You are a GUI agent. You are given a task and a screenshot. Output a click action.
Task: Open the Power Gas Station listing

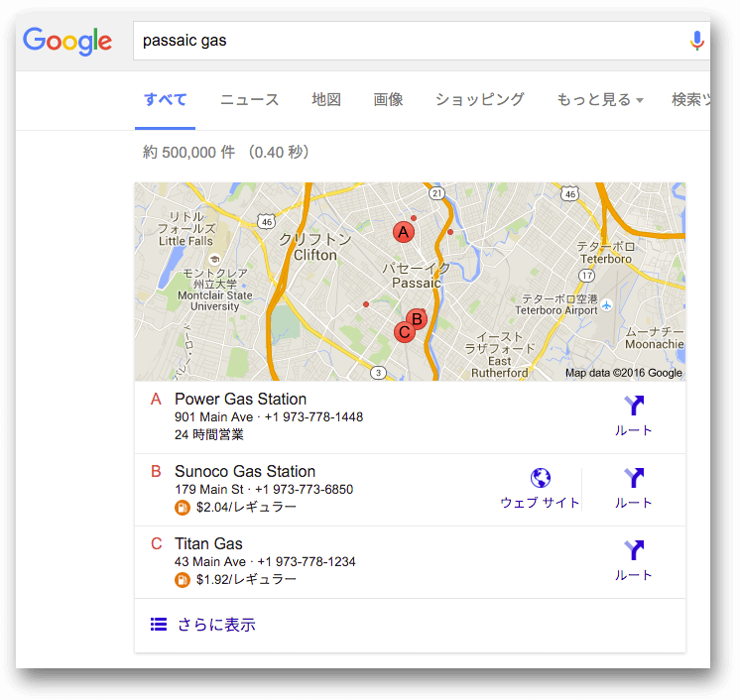point(240,399)
